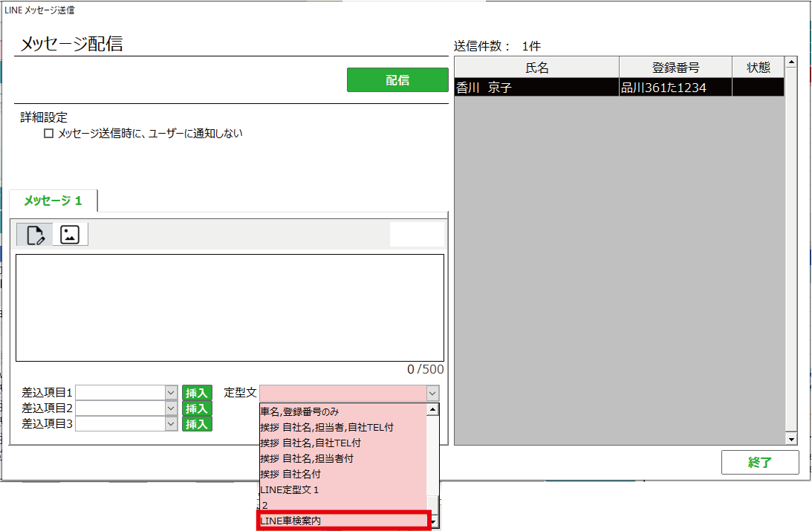Choose 'LINE定型文 1' template
Image resolution: width=812 pixels, height=531 pixels.
tap(342, 489)
